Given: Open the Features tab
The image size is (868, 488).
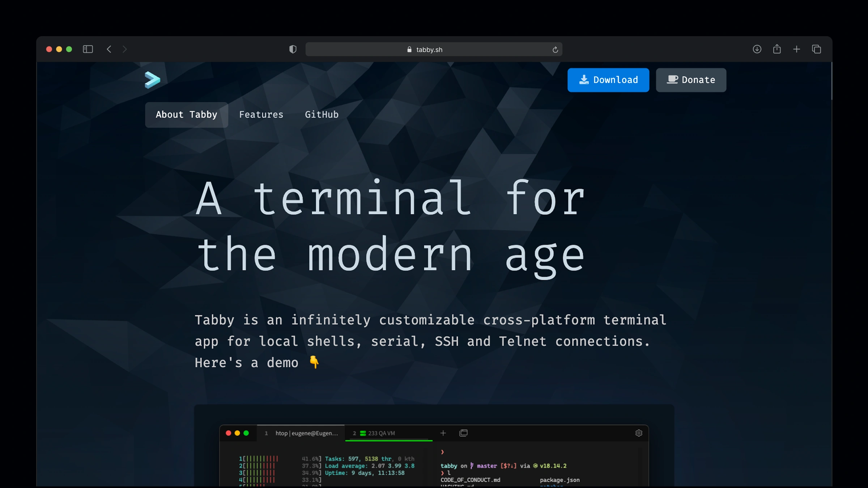Looking at the screenshot, I should pyautogui.click(x=261, y=115).
